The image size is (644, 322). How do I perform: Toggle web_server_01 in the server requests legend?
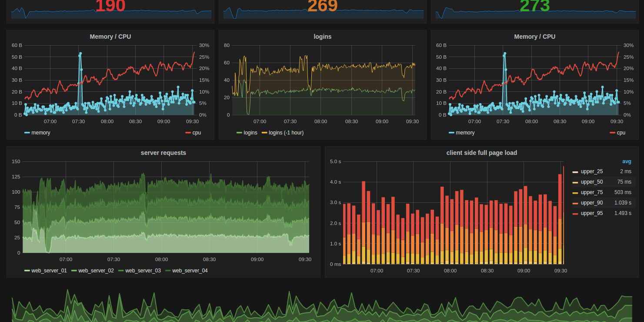tap(49, 271)
